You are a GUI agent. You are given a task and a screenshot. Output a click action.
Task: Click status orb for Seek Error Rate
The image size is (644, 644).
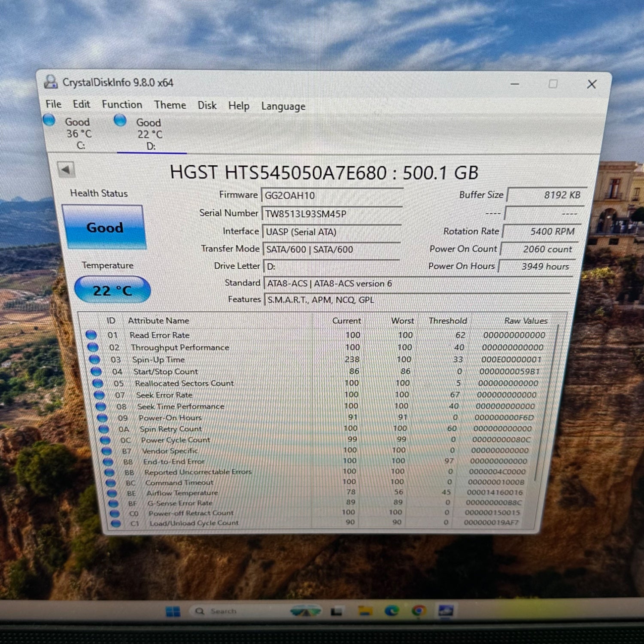click(x=99, y=395)
